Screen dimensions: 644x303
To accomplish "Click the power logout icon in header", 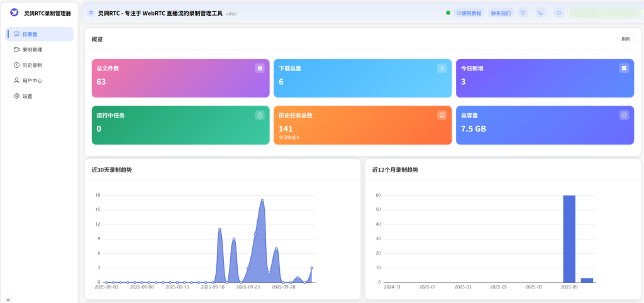I will (559, 13).
